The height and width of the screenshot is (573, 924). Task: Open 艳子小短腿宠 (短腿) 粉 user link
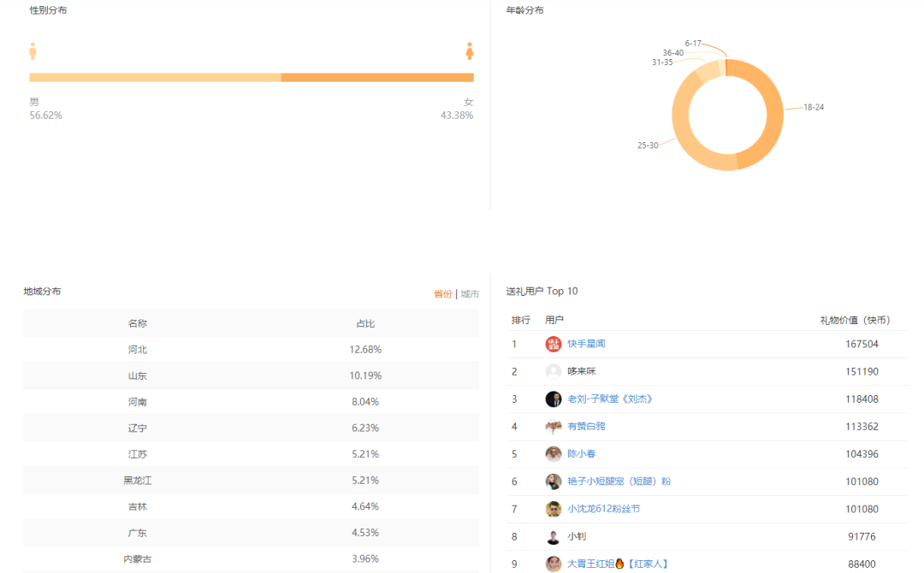tap(619, 481)
